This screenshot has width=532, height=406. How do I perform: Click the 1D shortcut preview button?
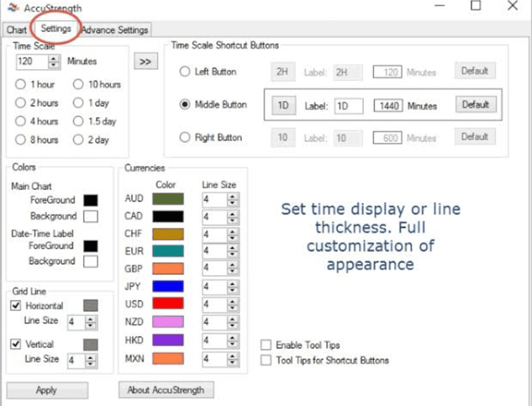point(283,106)
